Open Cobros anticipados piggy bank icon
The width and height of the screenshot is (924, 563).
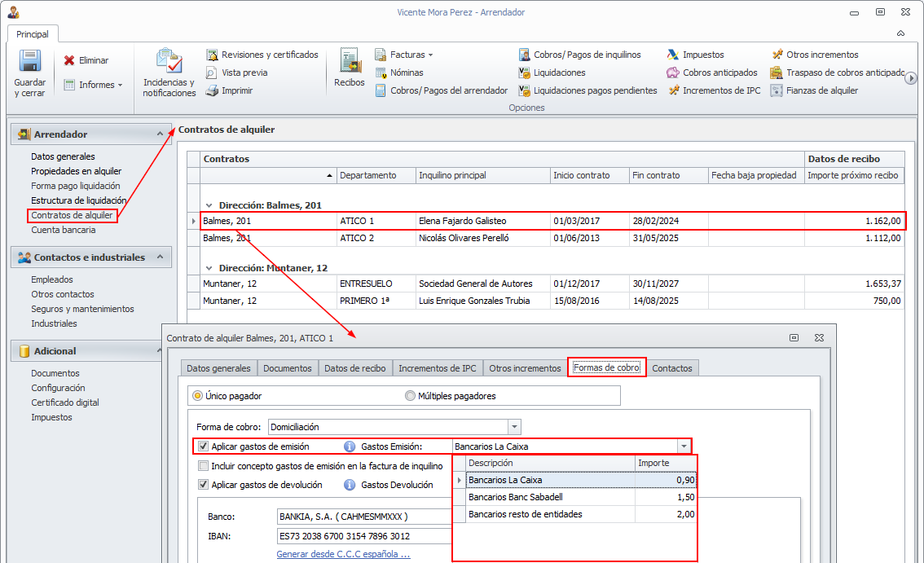673,73
